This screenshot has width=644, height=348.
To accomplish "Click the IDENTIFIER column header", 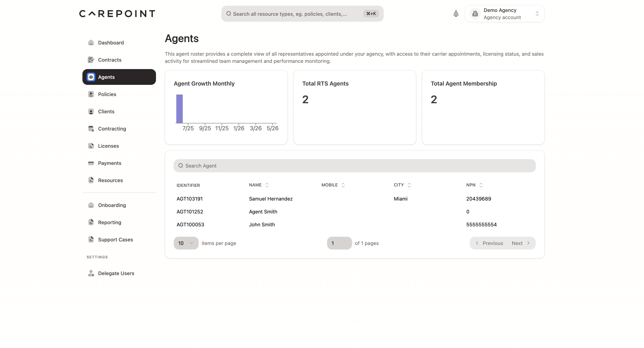I will [188, 185].
